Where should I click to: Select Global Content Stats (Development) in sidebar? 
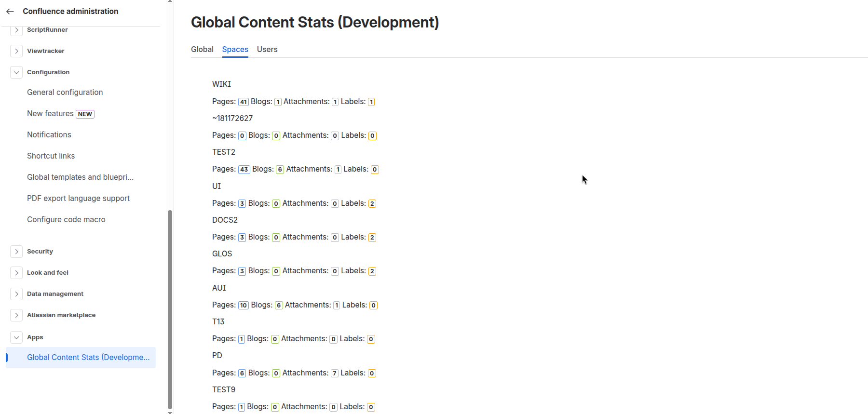coord(81,358)
